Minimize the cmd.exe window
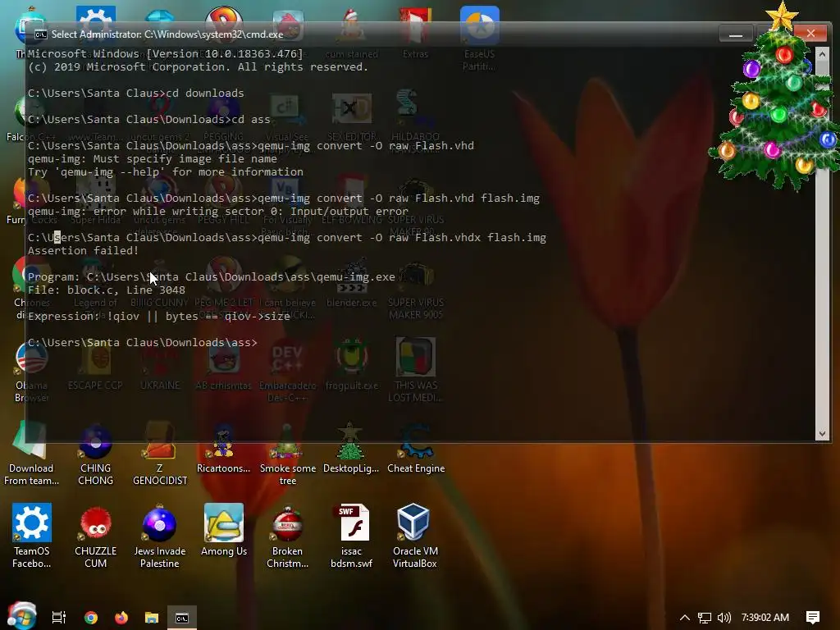Screen dimensions: 840x630 (736, 34)
